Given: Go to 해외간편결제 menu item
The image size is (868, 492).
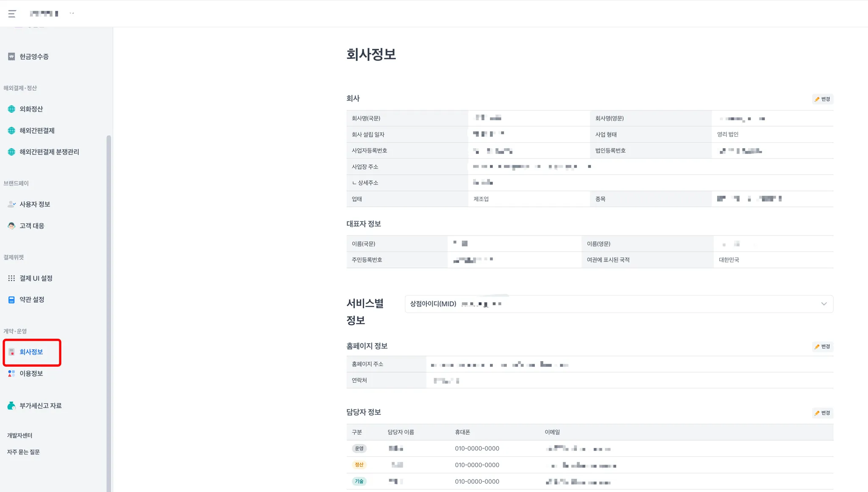Looking at the screenshot, I should click(x=37, y=131).
